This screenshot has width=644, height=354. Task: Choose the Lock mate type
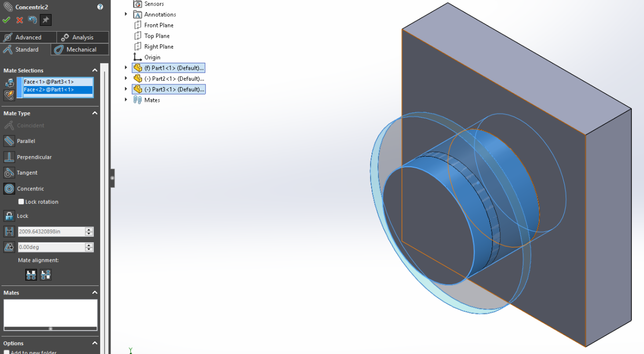coord(16,216)
